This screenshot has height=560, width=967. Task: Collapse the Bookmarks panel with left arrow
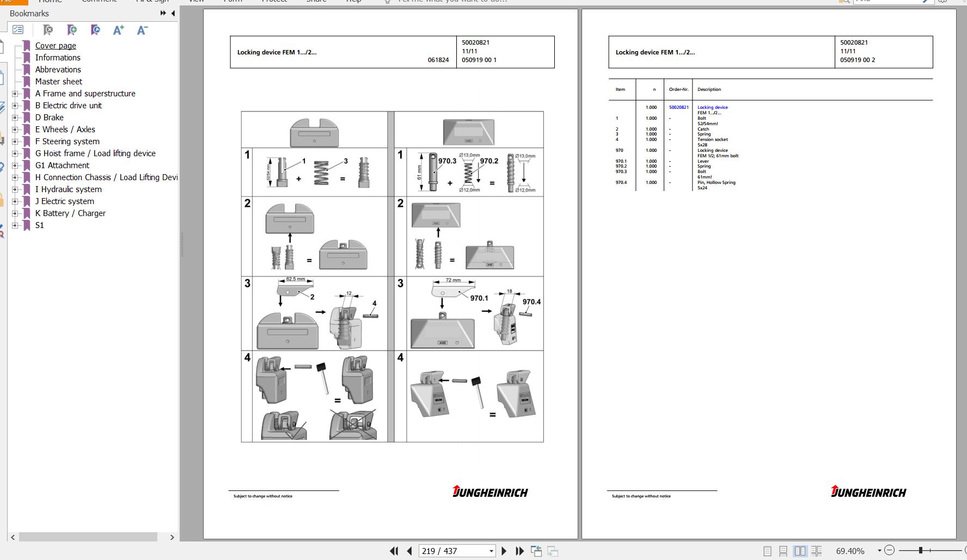(x=173, y=13)
